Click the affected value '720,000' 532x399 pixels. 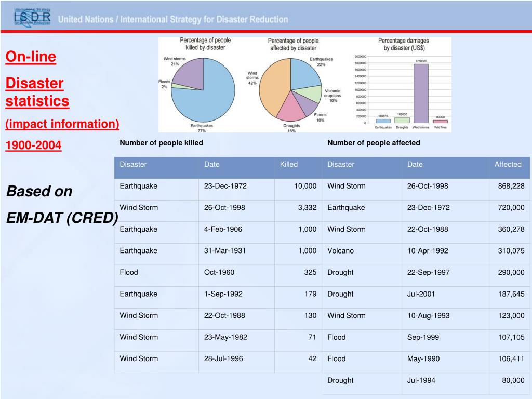(x=511, y=208)
